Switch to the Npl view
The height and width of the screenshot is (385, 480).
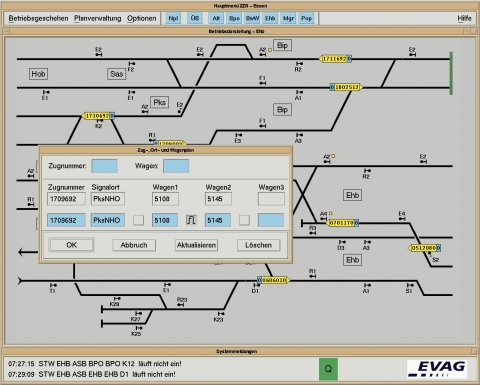tap(173, 18)
